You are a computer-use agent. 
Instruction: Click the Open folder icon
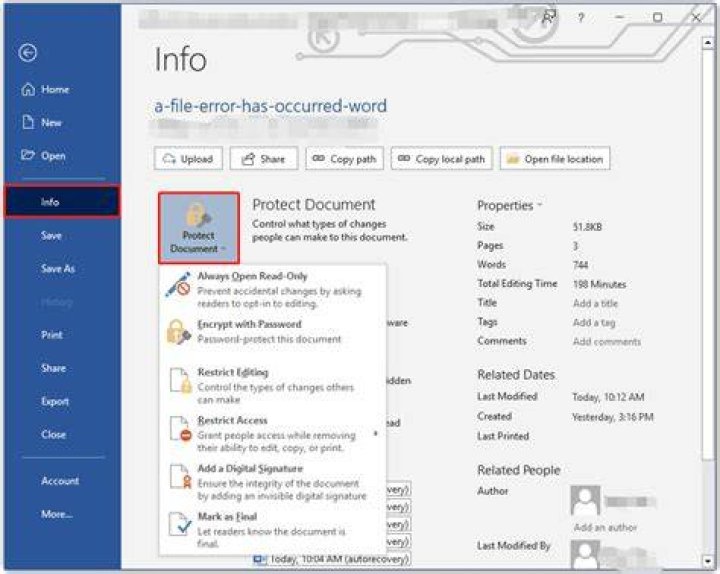point(28,155)
